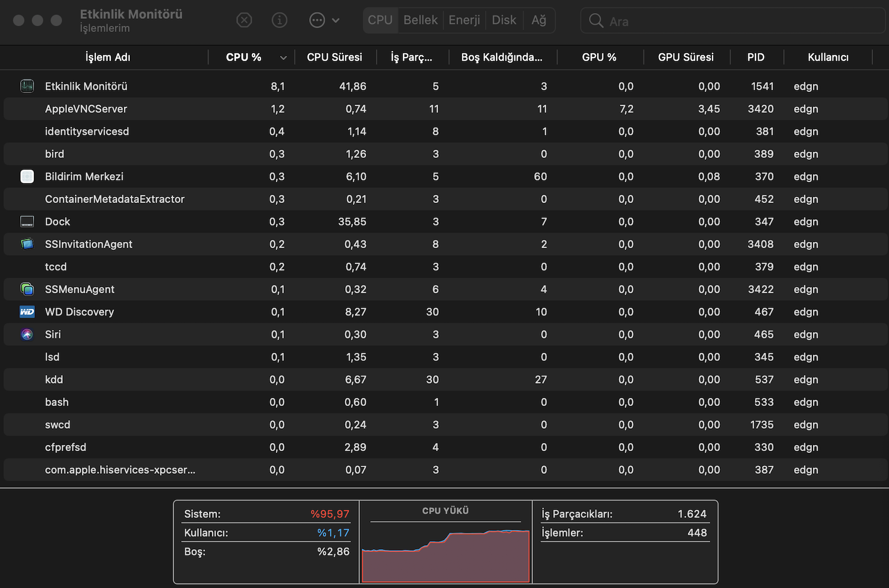Click the Siri process name
889x588 pixels.
[x=53, y=335]
